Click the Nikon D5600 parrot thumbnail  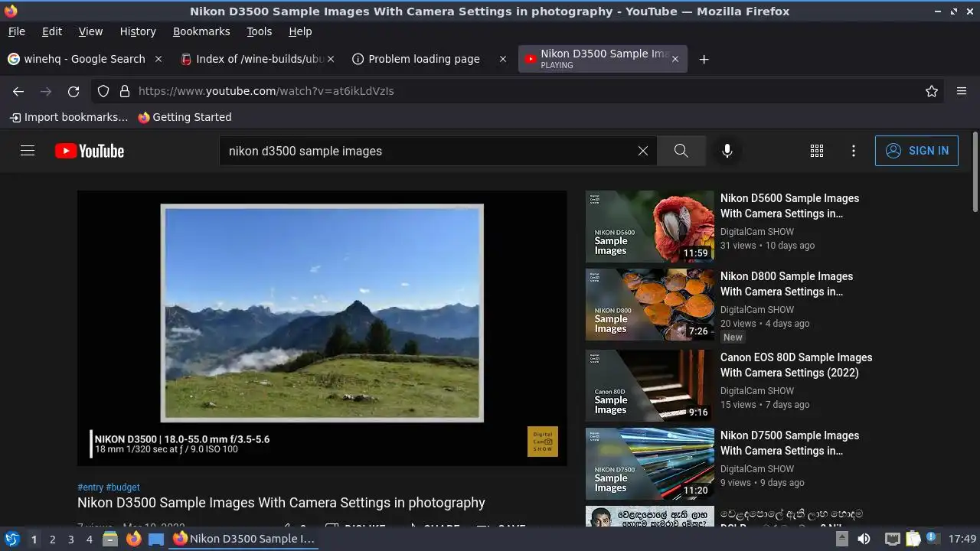pyautogui.click(x=650, y=227)
